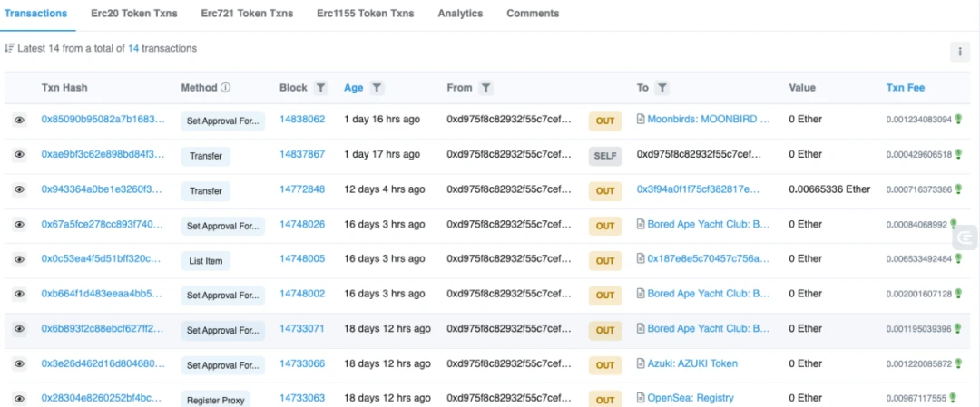The image size is (980, 407).
Task: Click the floating widget icon at right edge
Action: click(965, 237)
